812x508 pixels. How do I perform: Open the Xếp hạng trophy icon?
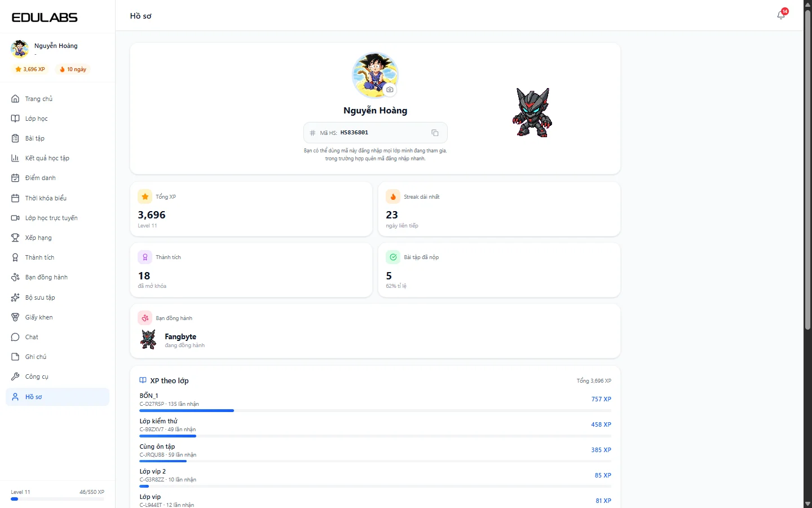15,238
